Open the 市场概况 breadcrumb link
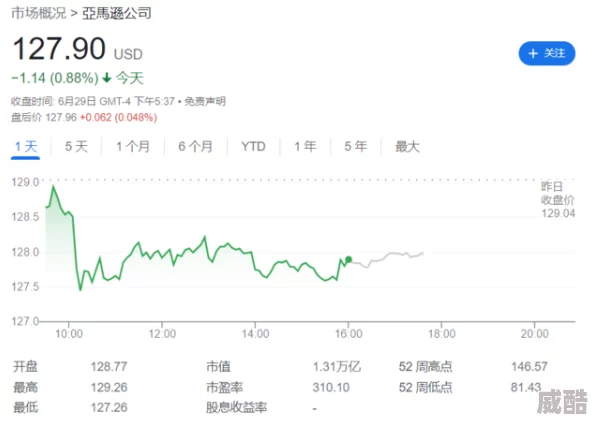 pyautogui.click(x=39, y=13)
